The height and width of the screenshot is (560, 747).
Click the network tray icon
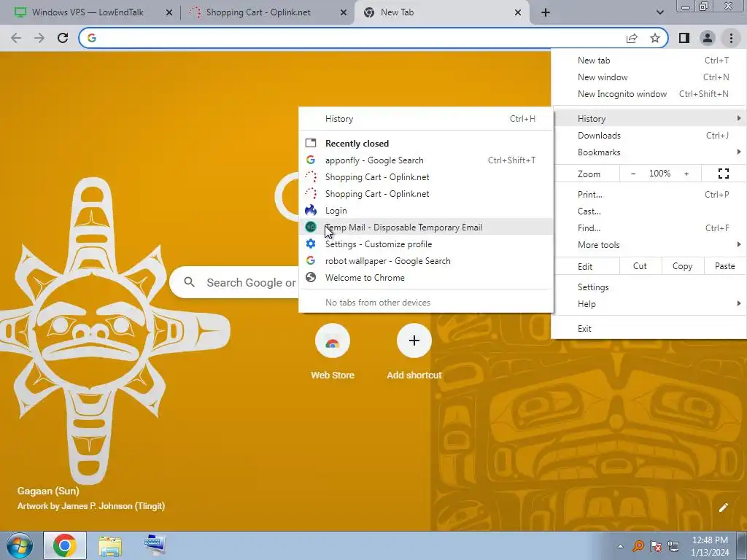pyautogui.click(x=673, y=546)
